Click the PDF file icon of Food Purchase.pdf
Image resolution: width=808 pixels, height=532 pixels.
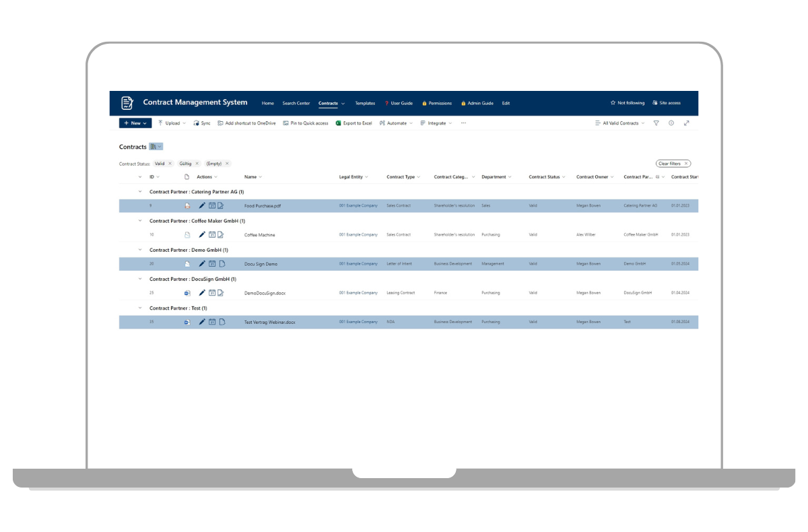[x=187, y=206]
